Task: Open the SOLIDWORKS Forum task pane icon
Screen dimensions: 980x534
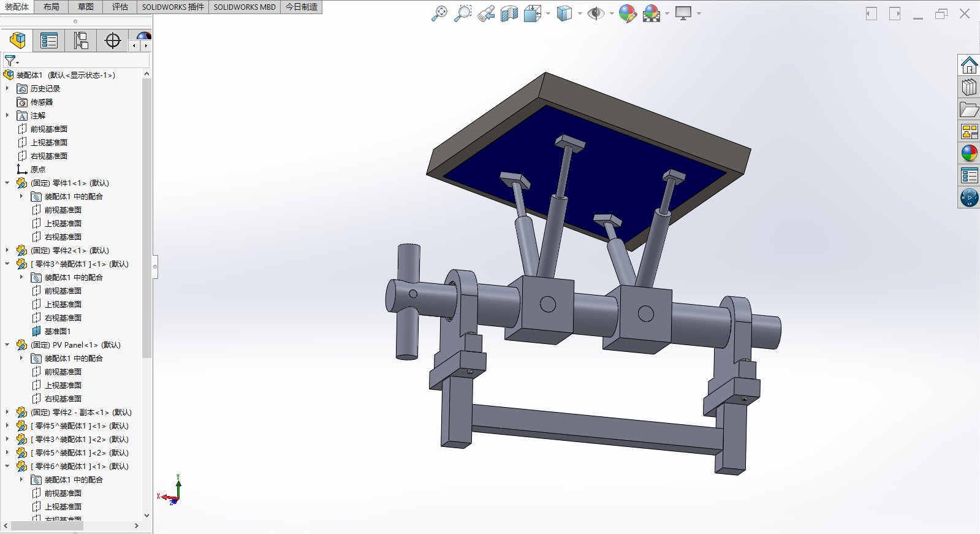Action: (x=969, y=197)
